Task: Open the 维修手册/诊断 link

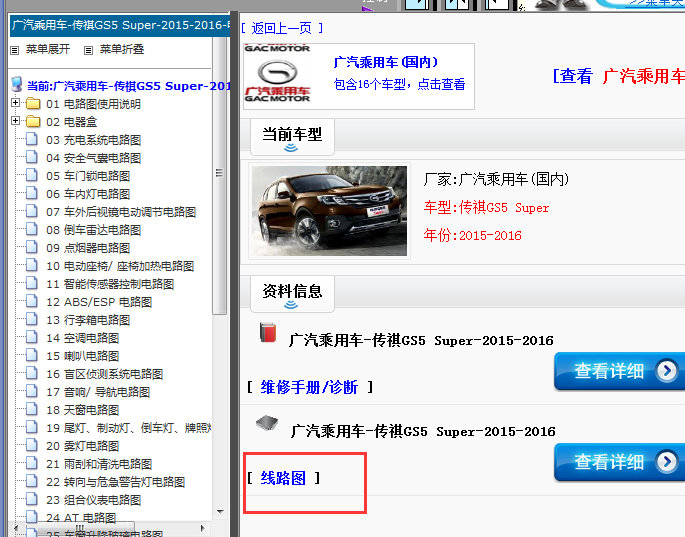Action: 309,387
